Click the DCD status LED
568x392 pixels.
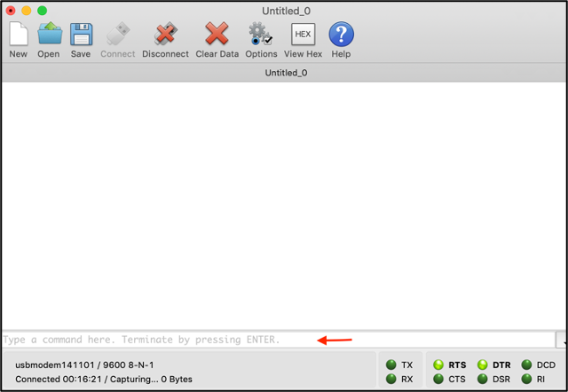(x=527, y=365)
